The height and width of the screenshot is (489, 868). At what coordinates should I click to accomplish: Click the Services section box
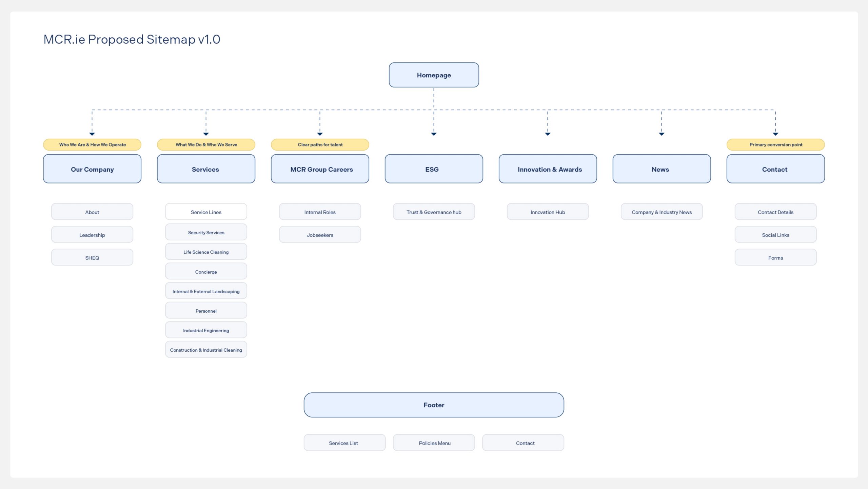coord(206,169)
